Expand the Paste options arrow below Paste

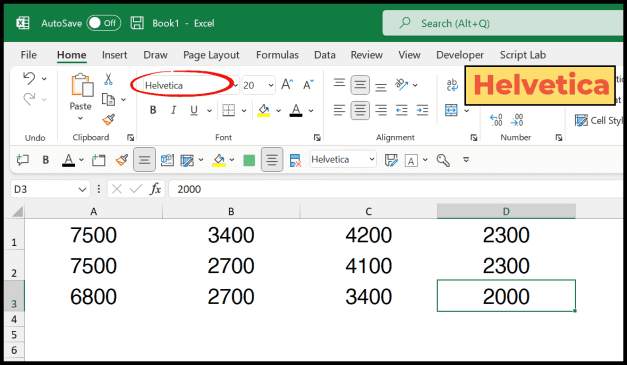coord(80,118)
